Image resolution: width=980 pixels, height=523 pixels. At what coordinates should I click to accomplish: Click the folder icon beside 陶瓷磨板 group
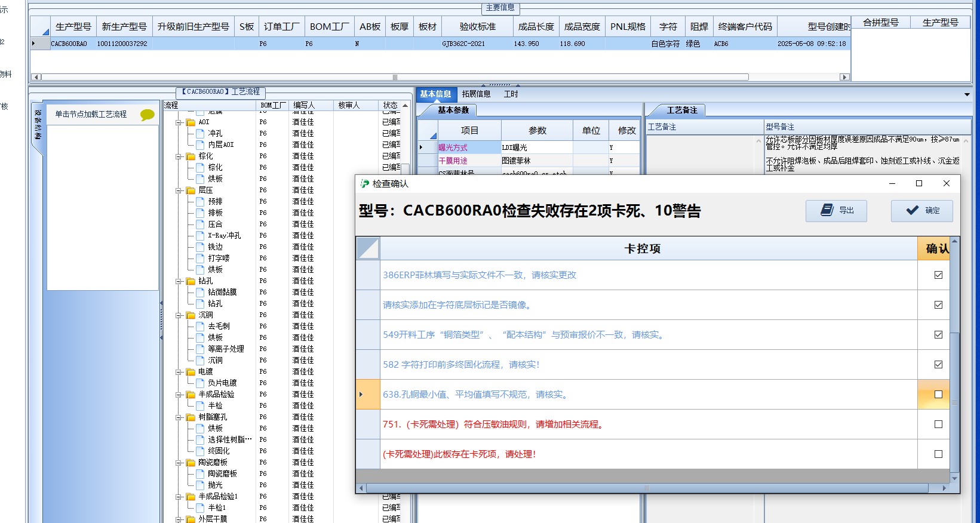pyautogui.click(x=191, y=463)
